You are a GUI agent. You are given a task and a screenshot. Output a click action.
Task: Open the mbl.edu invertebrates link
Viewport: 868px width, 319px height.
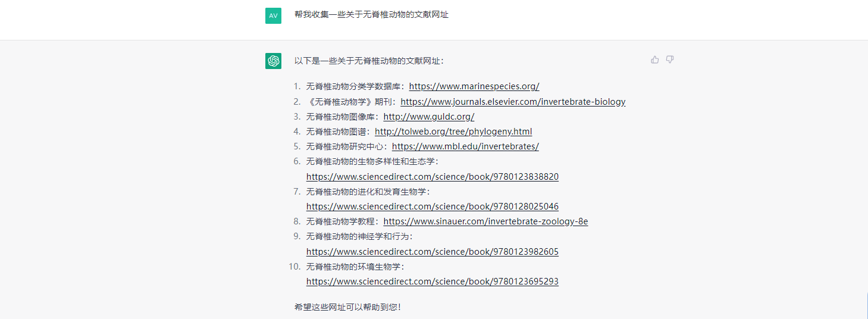pos(465,146)
